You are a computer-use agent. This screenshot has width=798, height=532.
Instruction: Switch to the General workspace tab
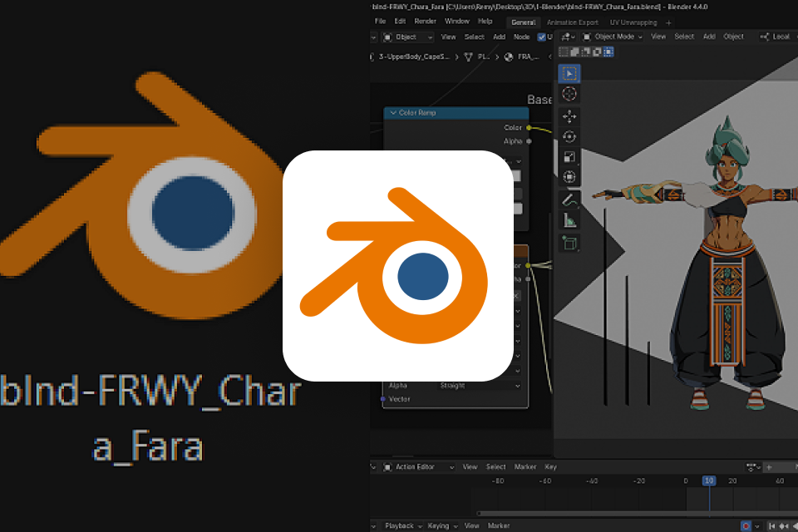pyautogui.click(x=523, y=22)
